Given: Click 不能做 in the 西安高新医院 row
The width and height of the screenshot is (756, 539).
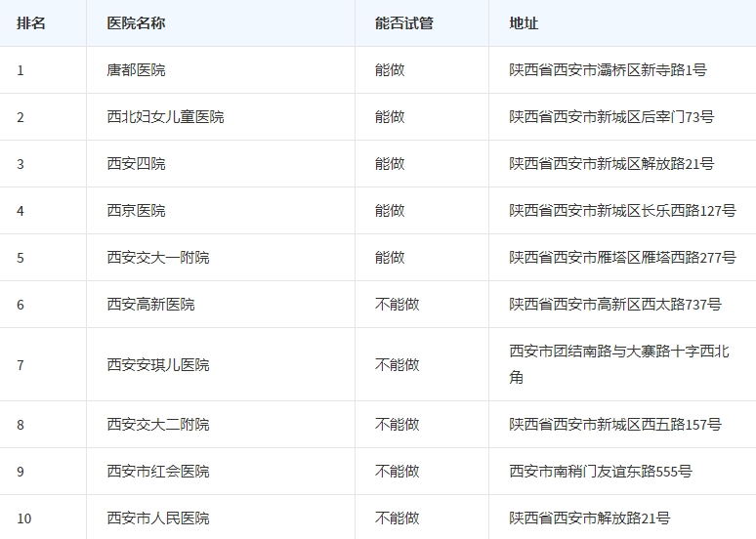Looking at the screenshot, I should tap(398, 304).
